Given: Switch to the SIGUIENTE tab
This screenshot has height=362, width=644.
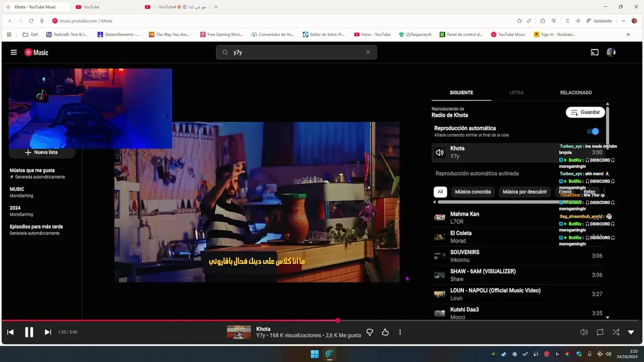Looking at the screenshot, I should pyautogui.click(x=461, y=93).
